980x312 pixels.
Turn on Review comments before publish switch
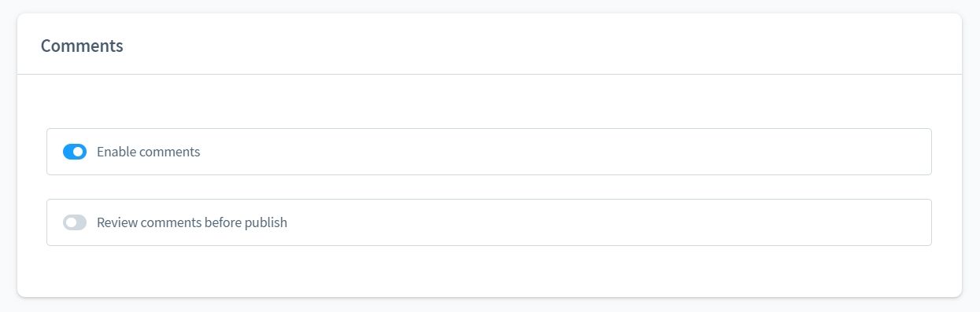(x=75, y=222)
